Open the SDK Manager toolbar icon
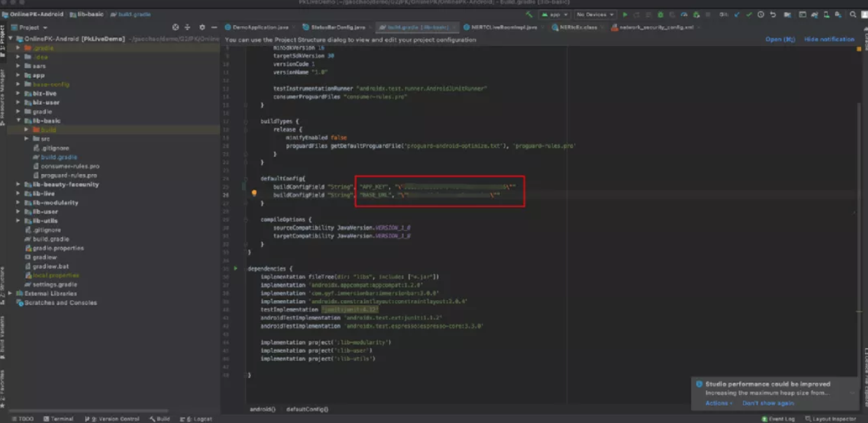The height and width of the screenshot is (423, 868). point(838,14)
